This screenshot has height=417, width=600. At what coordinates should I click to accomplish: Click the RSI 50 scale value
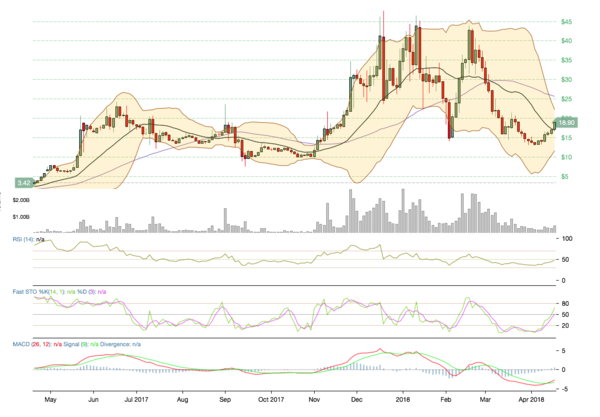565,260
